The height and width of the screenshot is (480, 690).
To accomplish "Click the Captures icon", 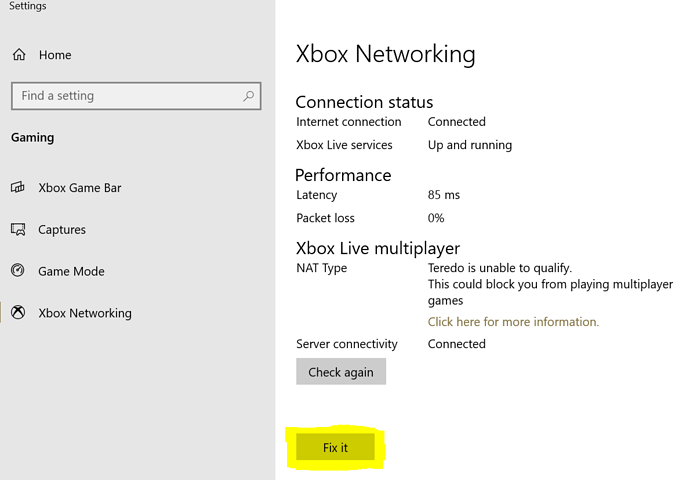I will pyautogui.click(x=18, y=229).
